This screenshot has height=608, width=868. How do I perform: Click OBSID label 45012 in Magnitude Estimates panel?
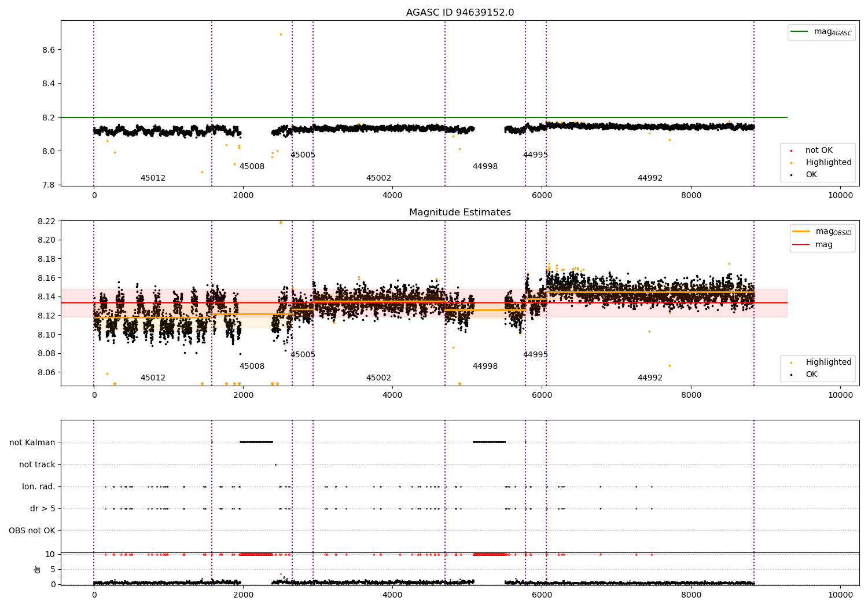[x=153, y=378]
